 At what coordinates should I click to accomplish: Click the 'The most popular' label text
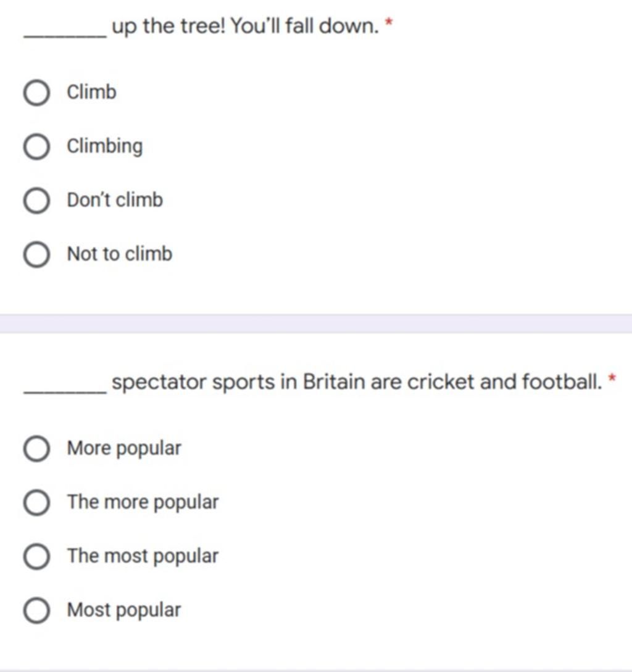(143, 556)
